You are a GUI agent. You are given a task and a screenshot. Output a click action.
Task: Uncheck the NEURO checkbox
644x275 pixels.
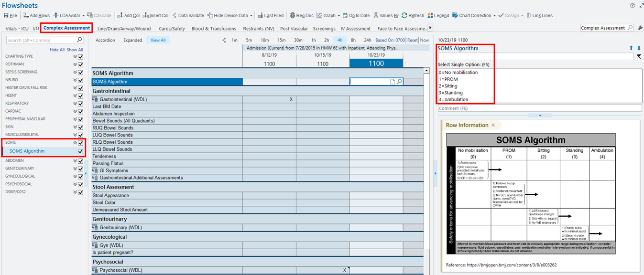[80, 80]
